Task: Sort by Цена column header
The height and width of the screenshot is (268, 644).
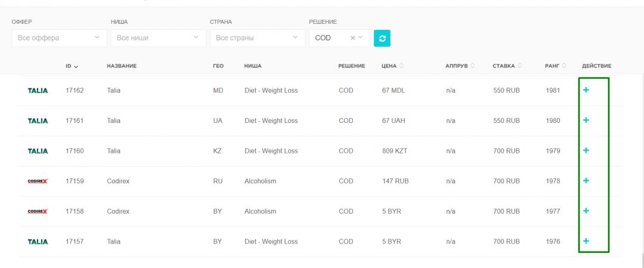Action: (x=392, y=66)
